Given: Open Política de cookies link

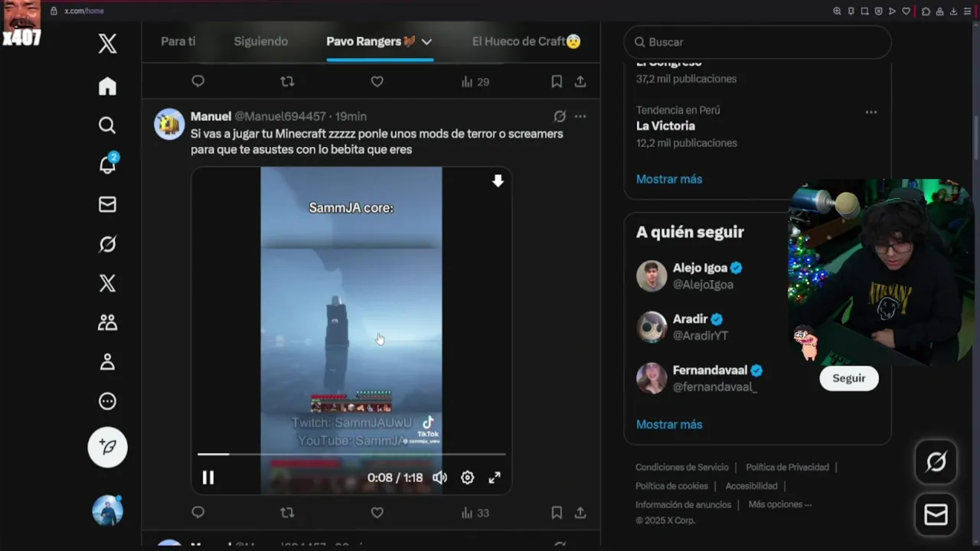Looking at the screenshot, I should [x=671, y=486].
